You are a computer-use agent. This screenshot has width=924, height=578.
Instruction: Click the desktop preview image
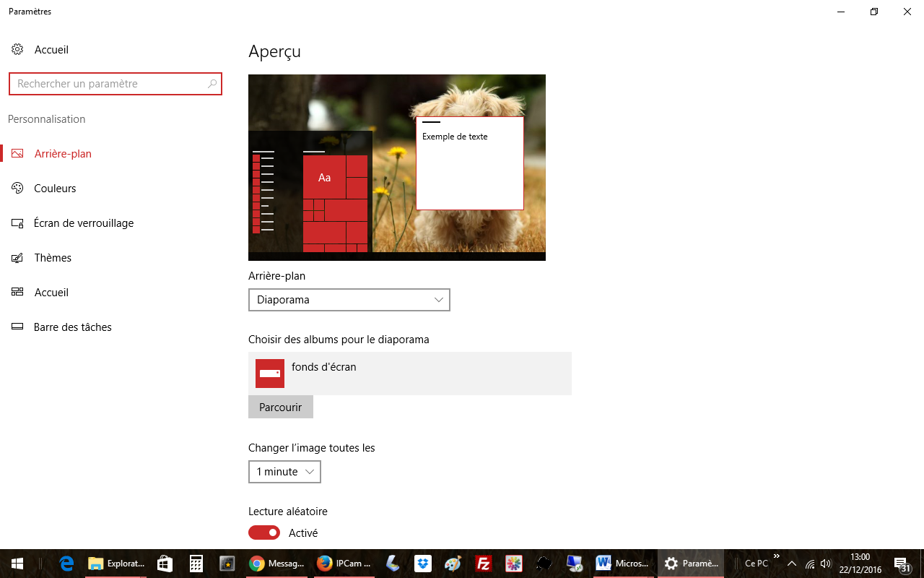pos(397,168)
